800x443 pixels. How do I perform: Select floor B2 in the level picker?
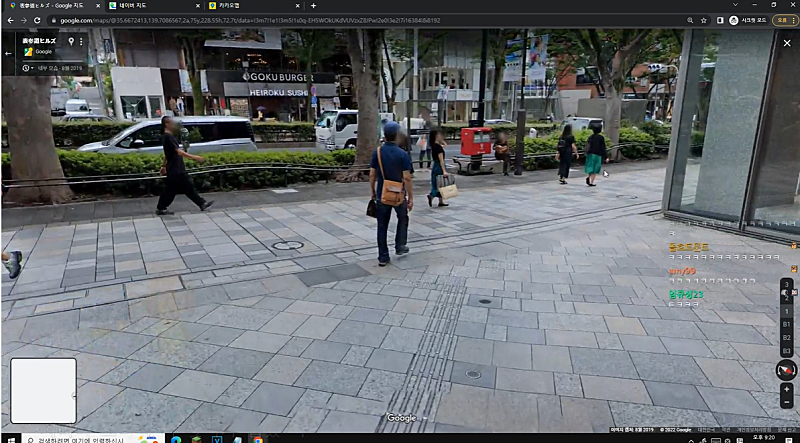click(x=786, y=337)
